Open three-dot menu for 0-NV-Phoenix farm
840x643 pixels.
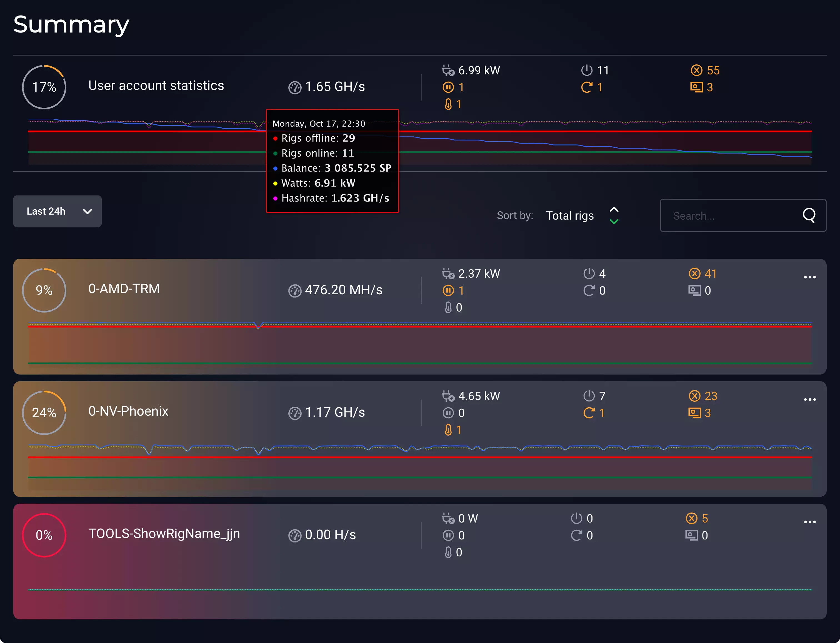point(810,400)
